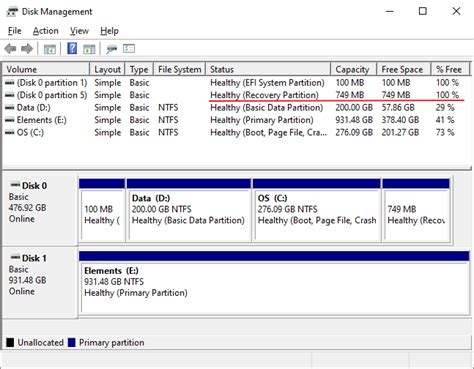Select the Elements (E:) partition block on Disk 1

pyautogui.click(x=274, y=283)
